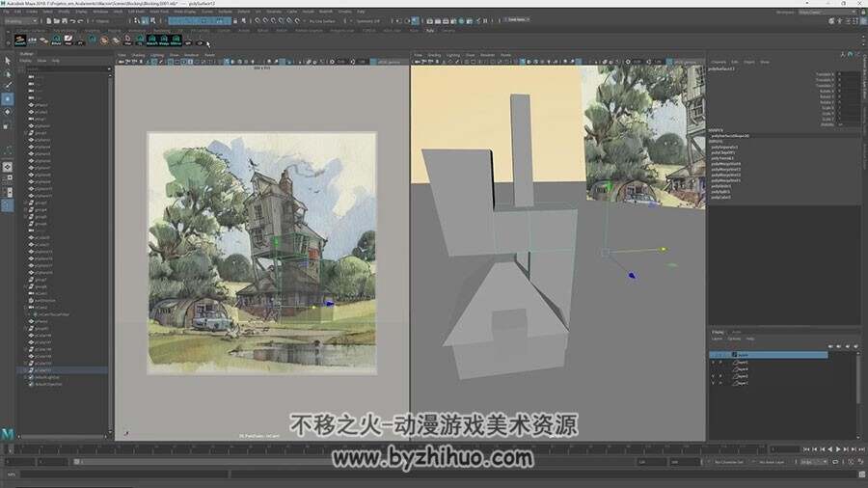Screen dimensions: 868x488
Task: Choose the Paint Selection tool
Action: pos(7,86)
